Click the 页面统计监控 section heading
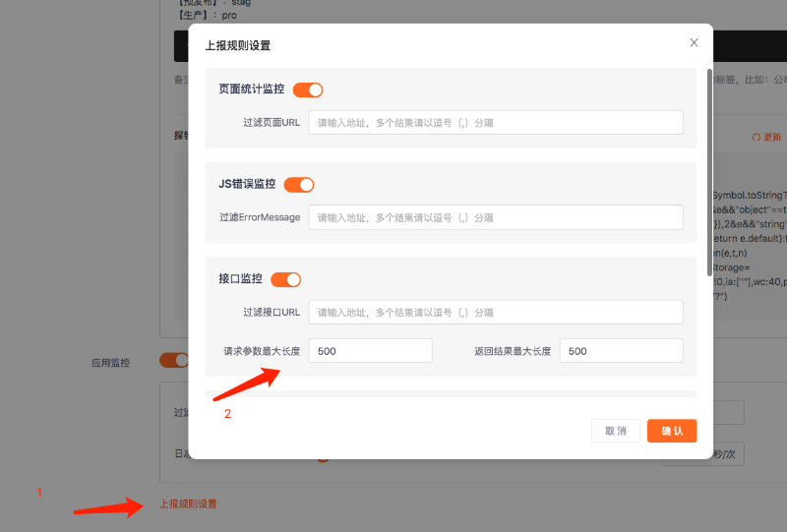 252,89
